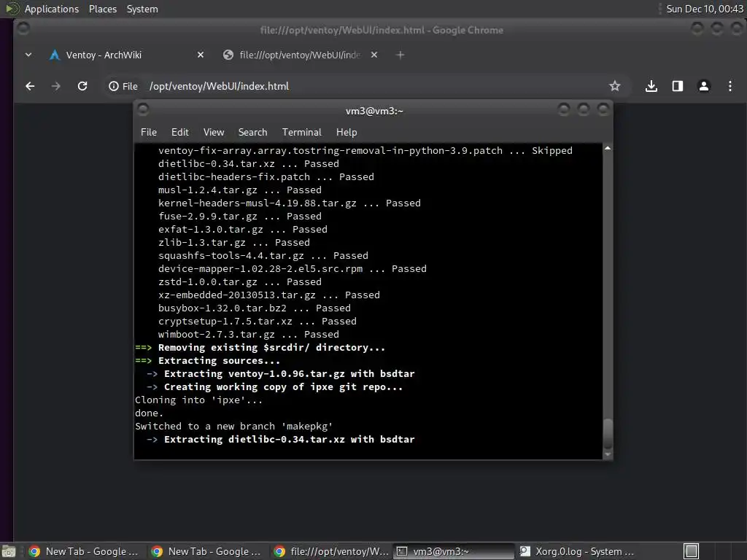Switch to first New Tab - Google taskbar item
Screen dimensions: 747x560
click(84, 551)
